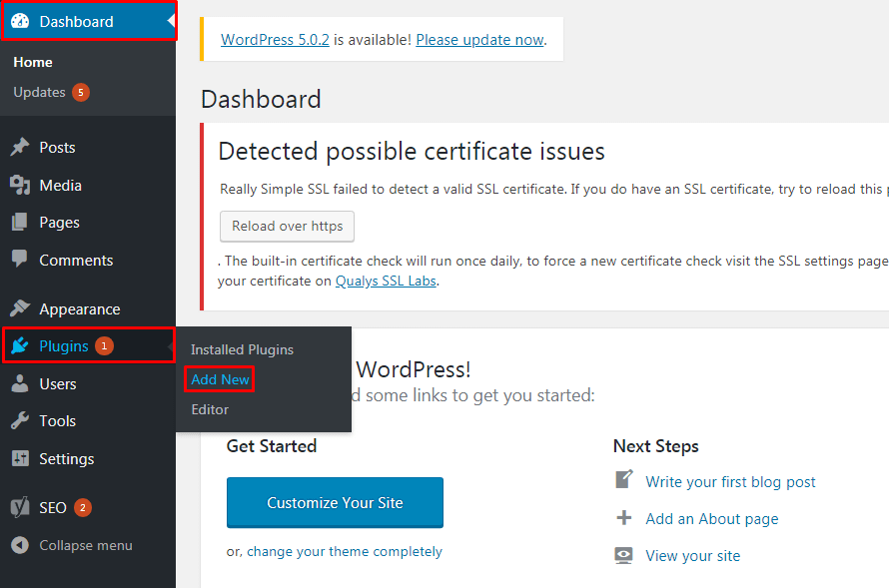Click the Reload over https button
The image size is (889, 588).
(x=287, y=226)
